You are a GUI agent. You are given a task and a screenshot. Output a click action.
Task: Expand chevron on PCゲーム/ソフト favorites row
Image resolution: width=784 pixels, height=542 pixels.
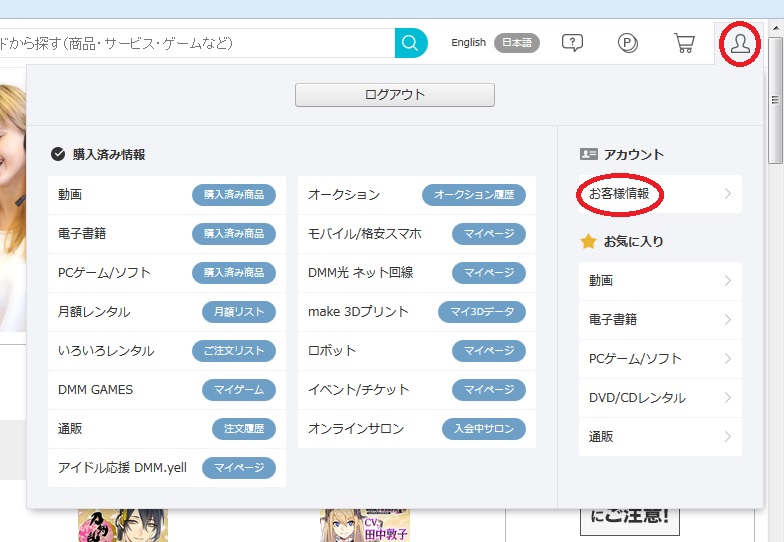click(728, 358)
